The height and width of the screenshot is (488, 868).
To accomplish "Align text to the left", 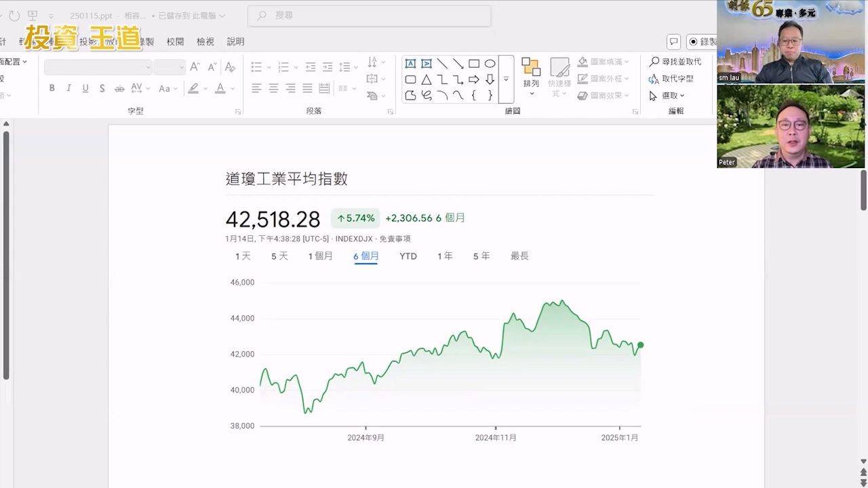I will click(256, 88).
